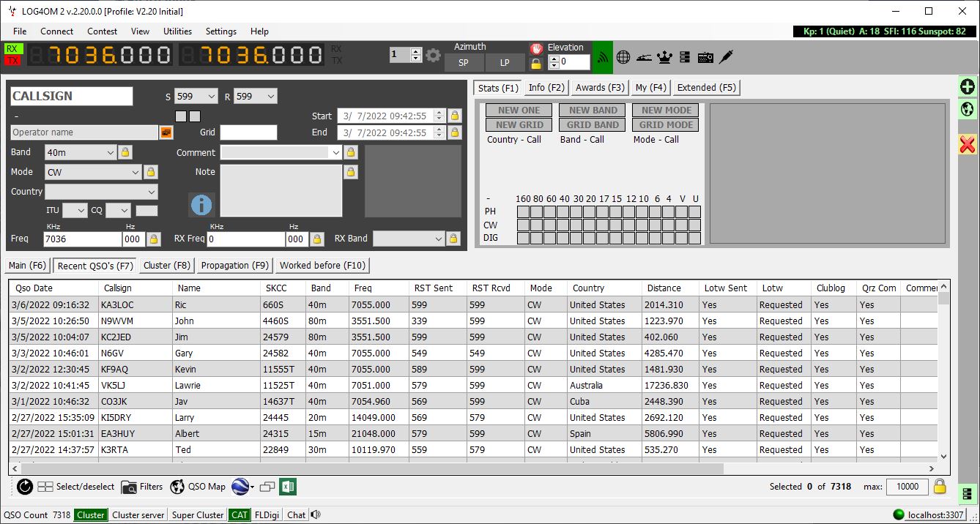Switch to the Awards (F3) tab

(600, 88)
